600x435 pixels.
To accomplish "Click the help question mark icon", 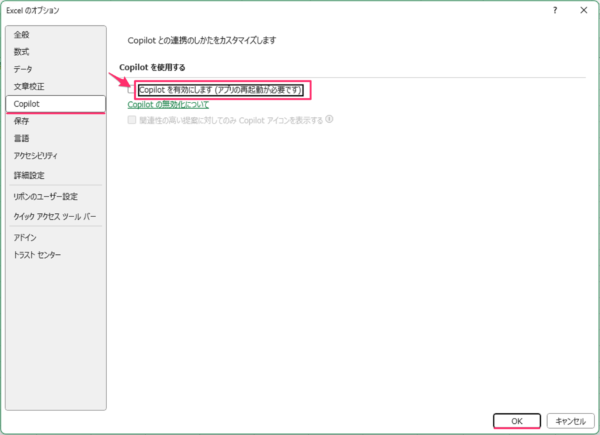I will point(554,10).
